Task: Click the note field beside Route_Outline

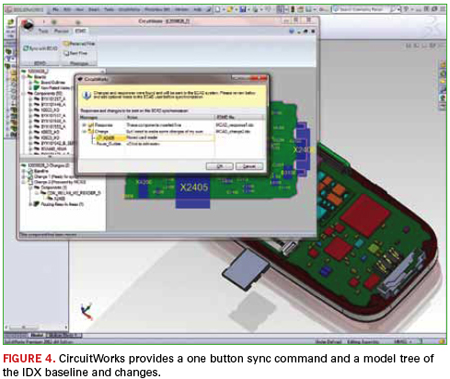Action: 170,144
